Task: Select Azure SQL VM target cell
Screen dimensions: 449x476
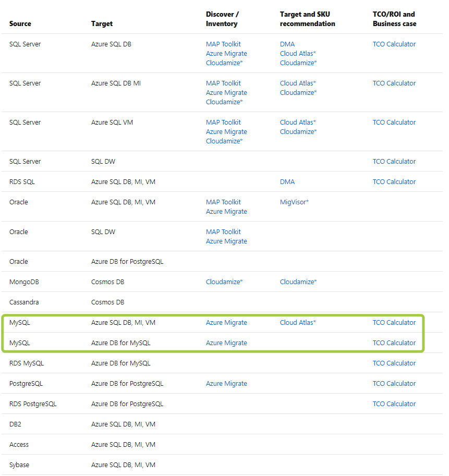Action: (112, 123)
